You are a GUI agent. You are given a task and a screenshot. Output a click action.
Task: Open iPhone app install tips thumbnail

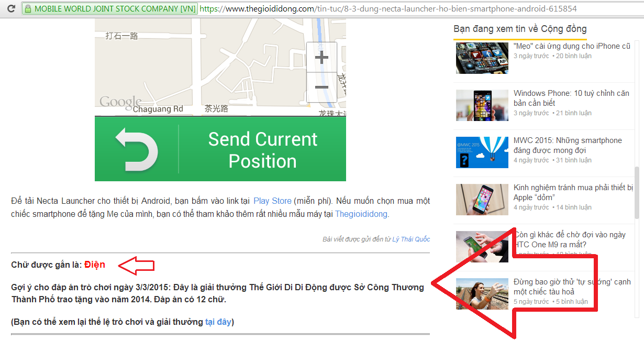(x=482, y=58)
